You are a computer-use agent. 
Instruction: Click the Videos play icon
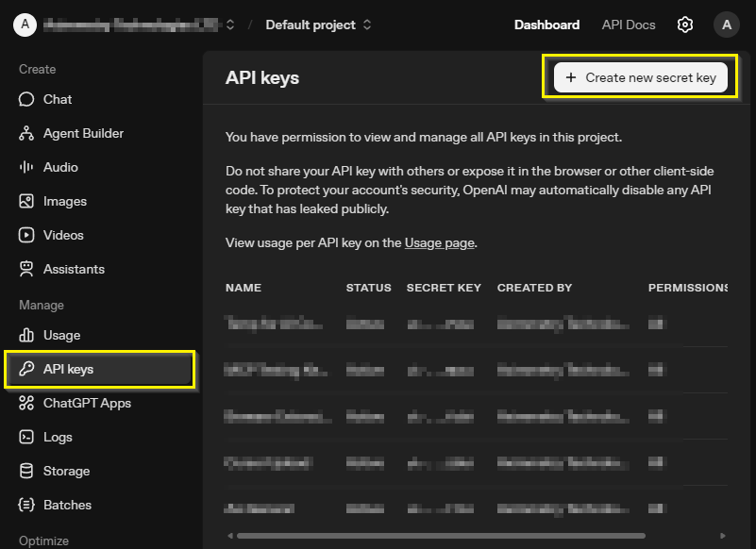[26, 235]
